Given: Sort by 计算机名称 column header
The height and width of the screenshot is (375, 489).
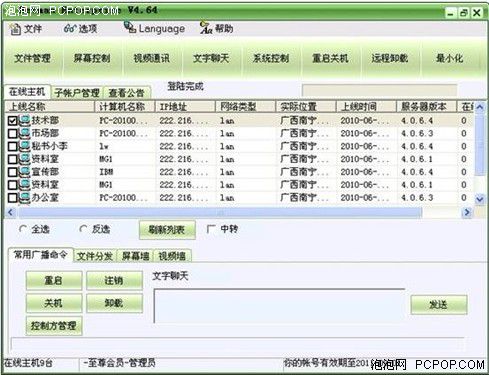Looking at the screenshot, I should click(x=125, y=107).
